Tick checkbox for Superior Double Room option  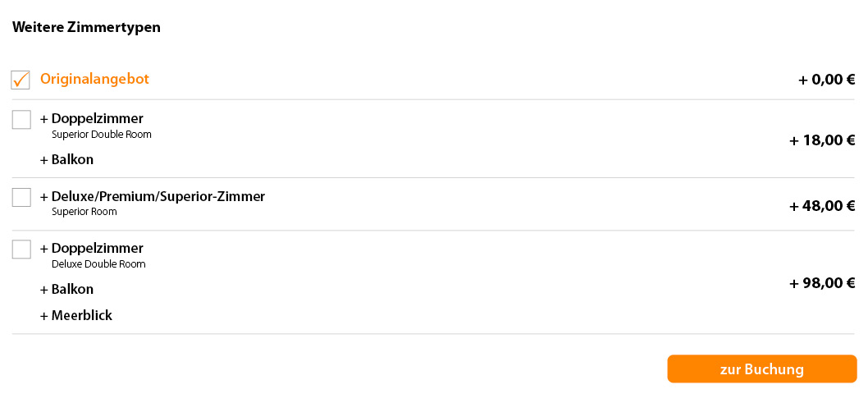[21, 120]
